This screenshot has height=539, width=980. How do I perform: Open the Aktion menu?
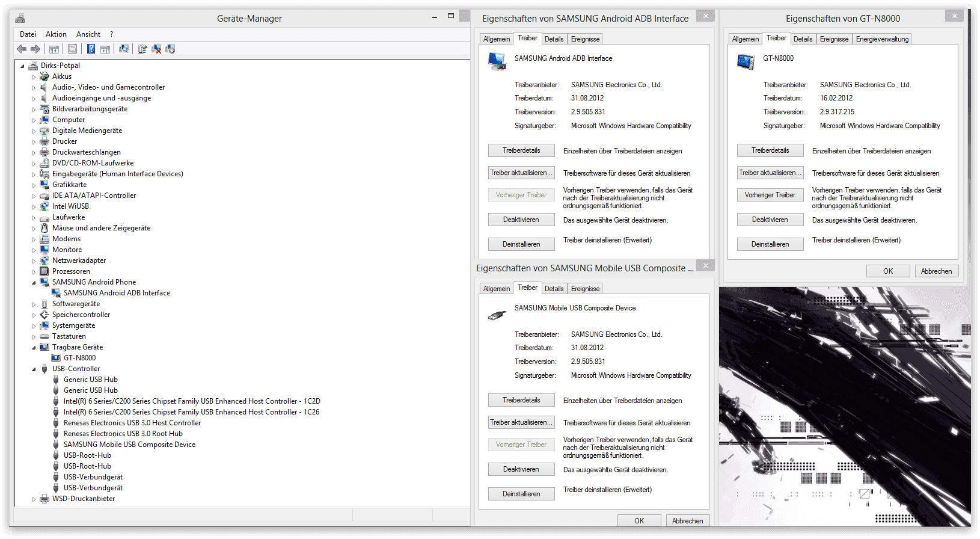(x=56, y=34)
